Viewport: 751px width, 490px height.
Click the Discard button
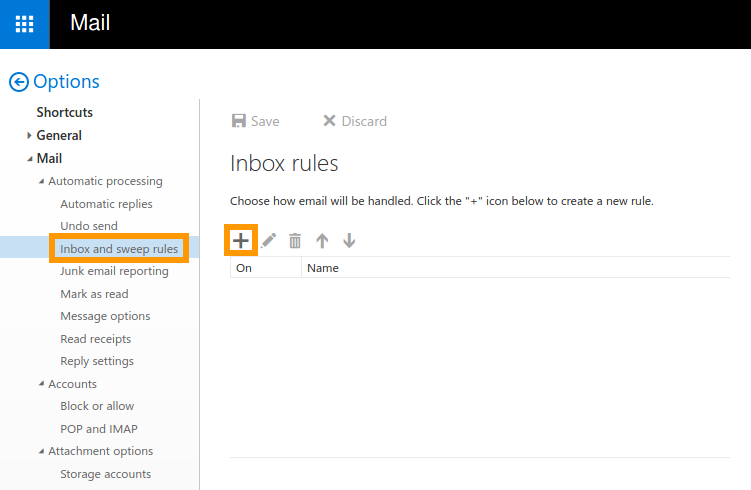pyautogui.click(x=354, y=121)
